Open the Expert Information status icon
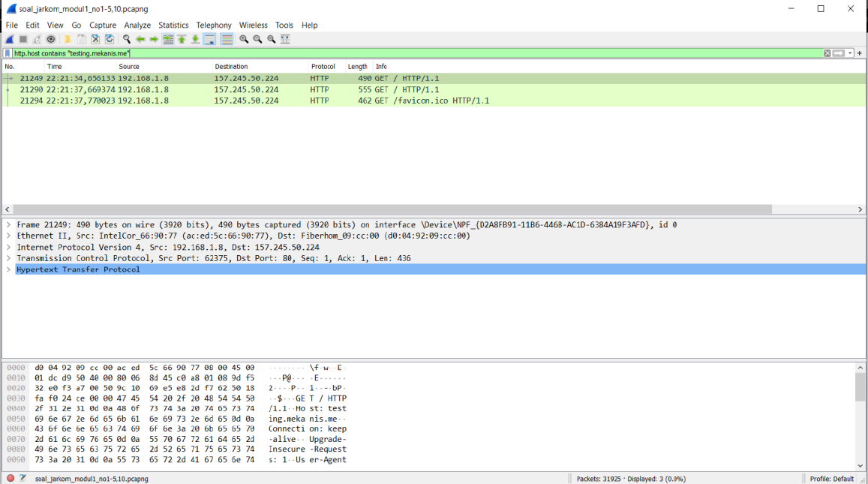This screenshot has height=484, width=868. click(x=11, y=478)
